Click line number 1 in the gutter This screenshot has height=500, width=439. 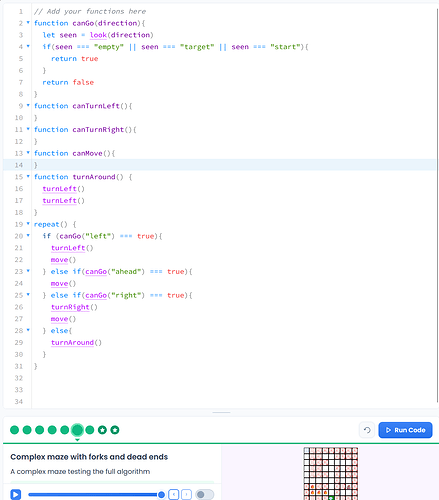(21, 11)
